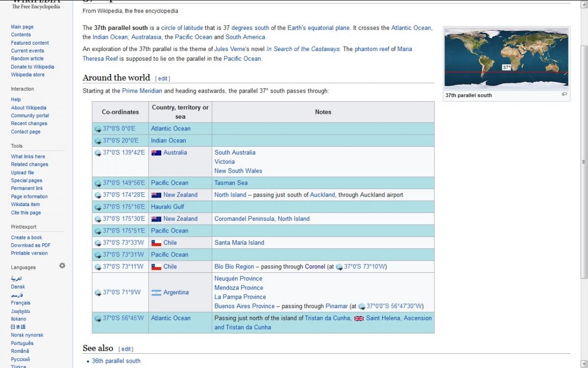Click Chile flag in Bío Bío Region row

[x=156, y=267]
